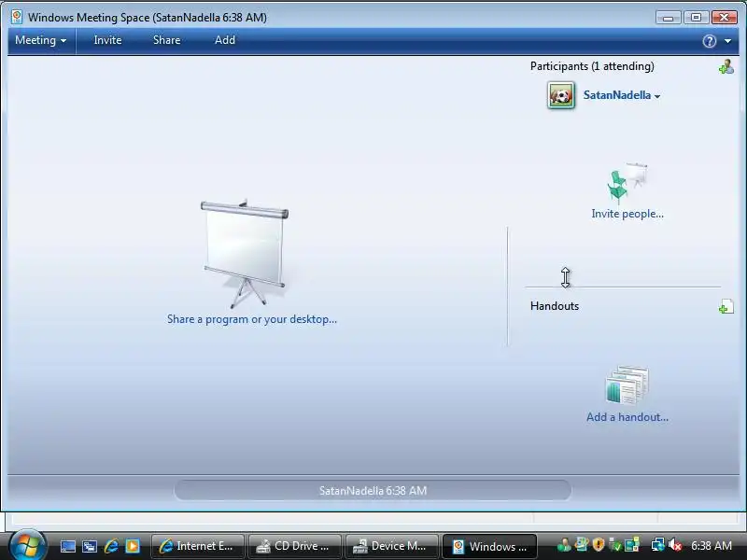Click the muted volume speaker tray icon
This screenshot has width=747, height=560.
tap(675, 545)
